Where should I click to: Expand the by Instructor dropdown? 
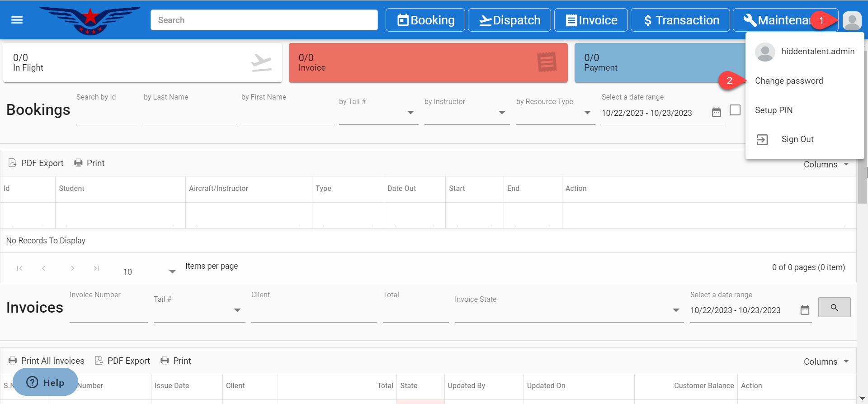tap(501, 113)
